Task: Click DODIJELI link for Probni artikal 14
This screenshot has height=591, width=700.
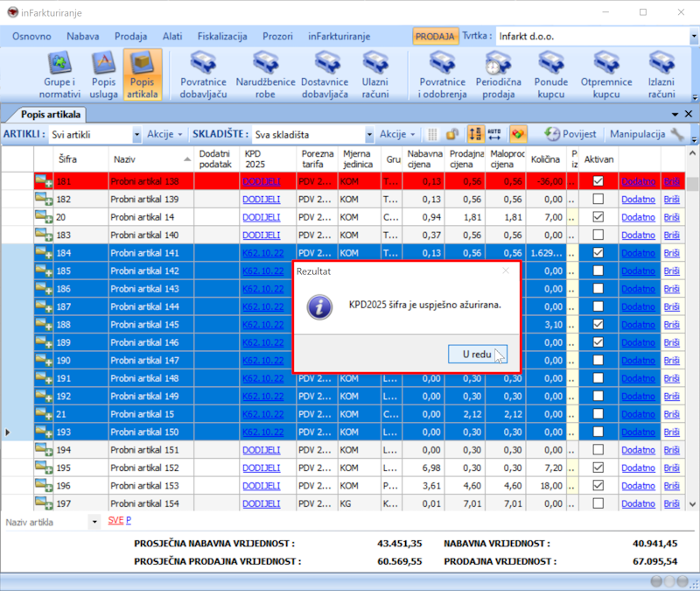Action: coord(261,216)
